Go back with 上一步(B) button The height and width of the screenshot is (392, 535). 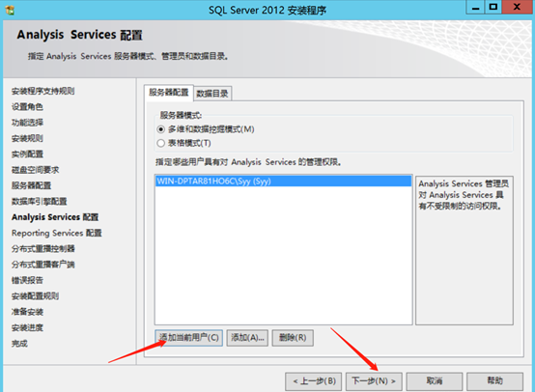pyautogui.click(x=314, y=380)
